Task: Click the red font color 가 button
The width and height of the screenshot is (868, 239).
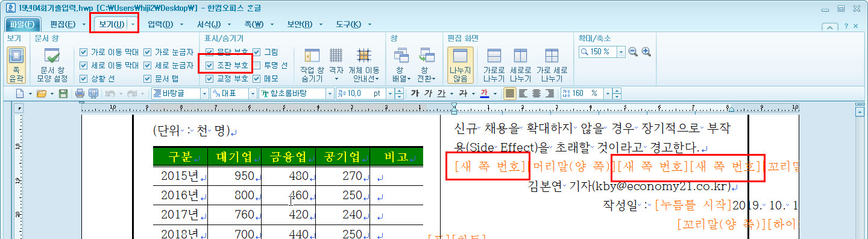Action: (x=485, y=94)
